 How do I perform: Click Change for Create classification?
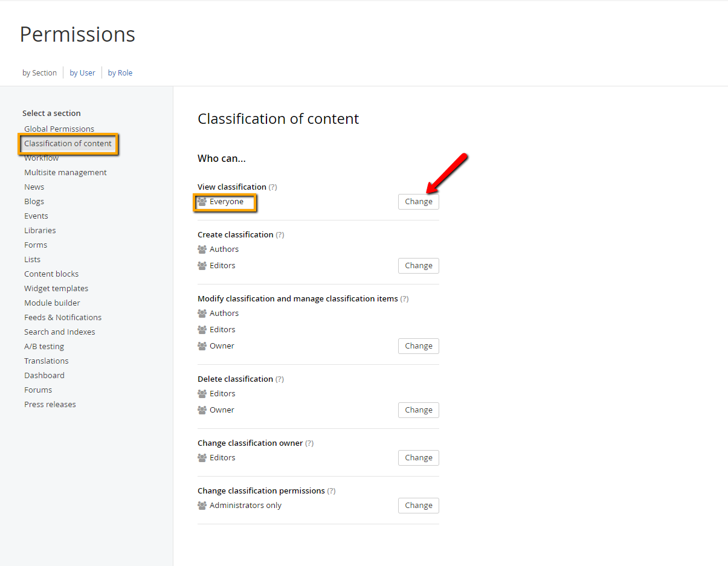coord(419,266)
